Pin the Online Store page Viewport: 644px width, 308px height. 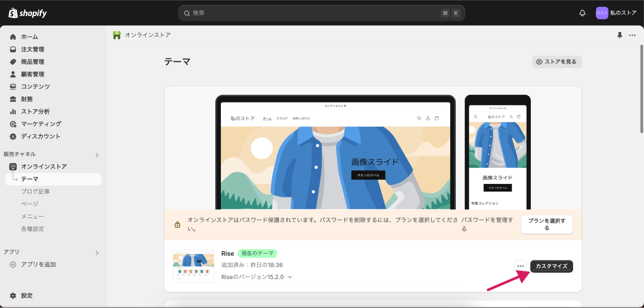click(x=619, y=35)
